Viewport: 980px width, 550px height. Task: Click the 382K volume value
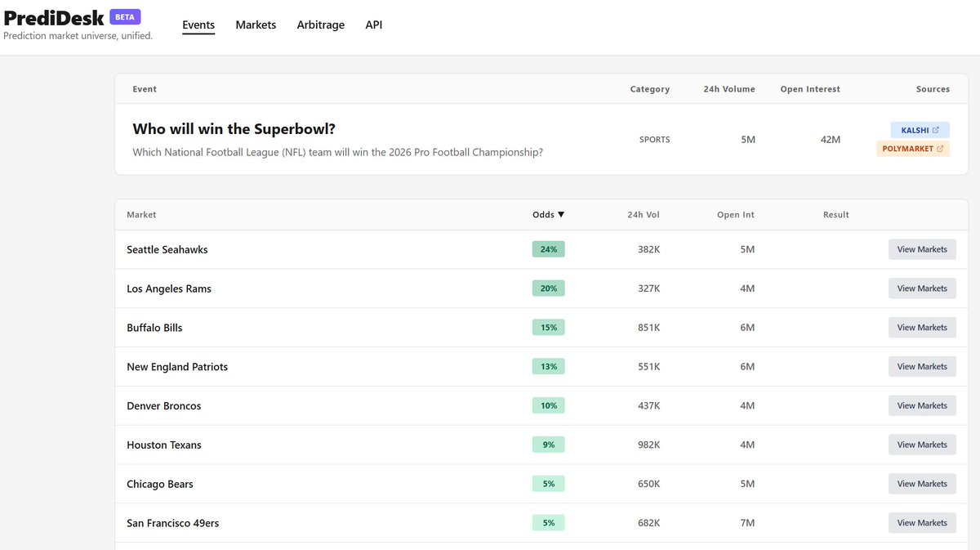649,249
